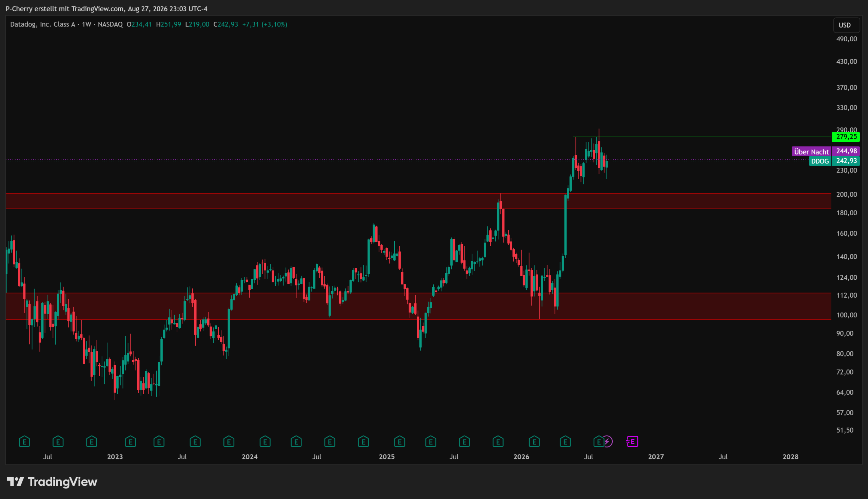
Task: Click the purple 244,98 overnight price label
Action: click(846, 151)
